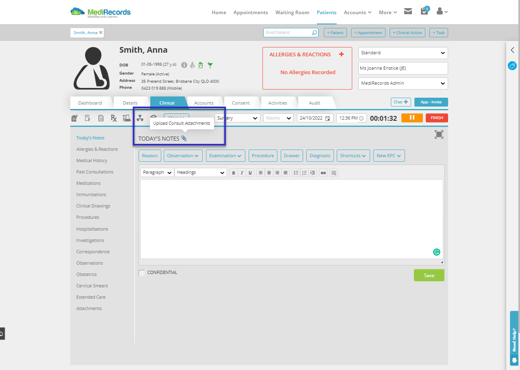Open Immunisations in the sidebar
The image size is (520, 370).
click(x=91, y=194)
